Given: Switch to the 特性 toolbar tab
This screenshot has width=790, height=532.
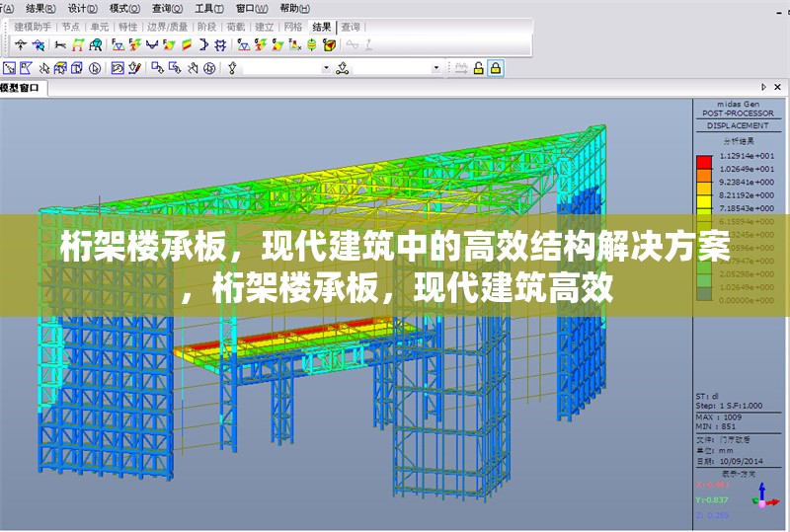Looking at the screenshot, I should point(128,27).
